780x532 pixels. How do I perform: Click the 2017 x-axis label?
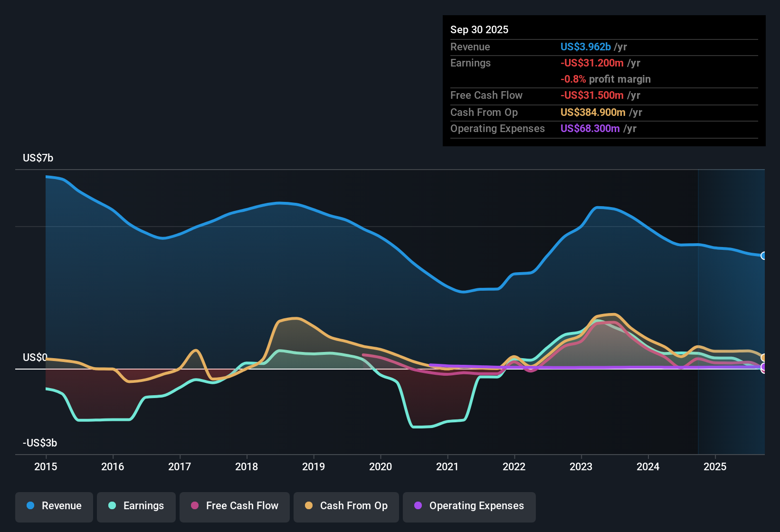pos(180,466)
